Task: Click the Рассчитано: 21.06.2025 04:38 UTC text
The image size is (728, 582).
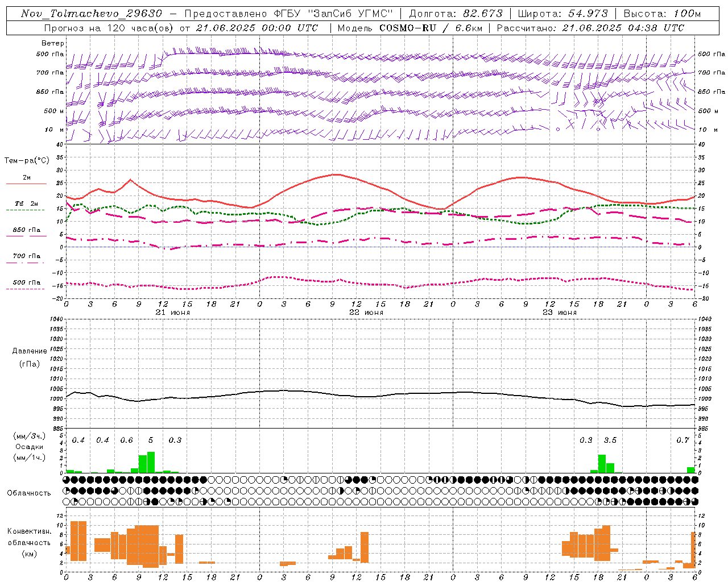Action: coord(590,28)
